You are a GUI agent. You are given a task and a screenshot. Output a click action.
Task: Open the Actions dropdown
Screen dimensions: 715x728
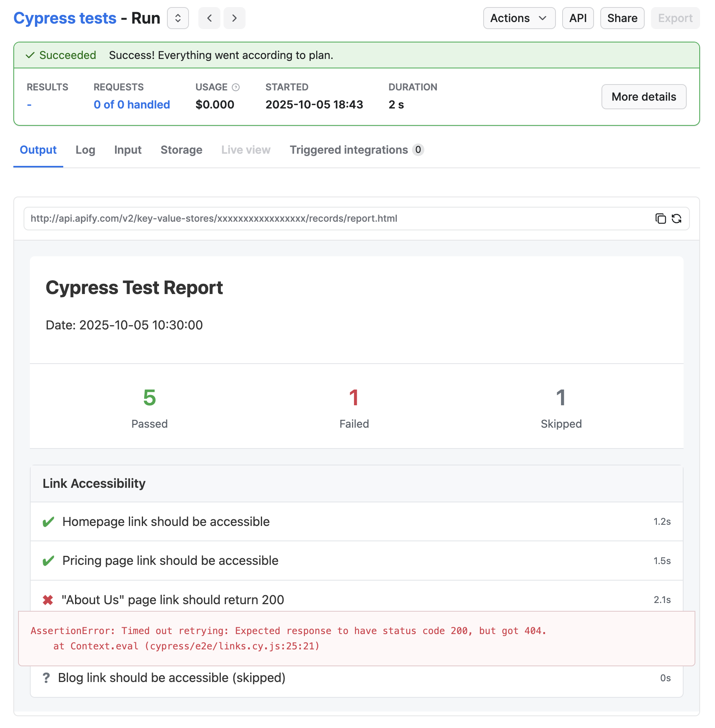tap(519, 18)
